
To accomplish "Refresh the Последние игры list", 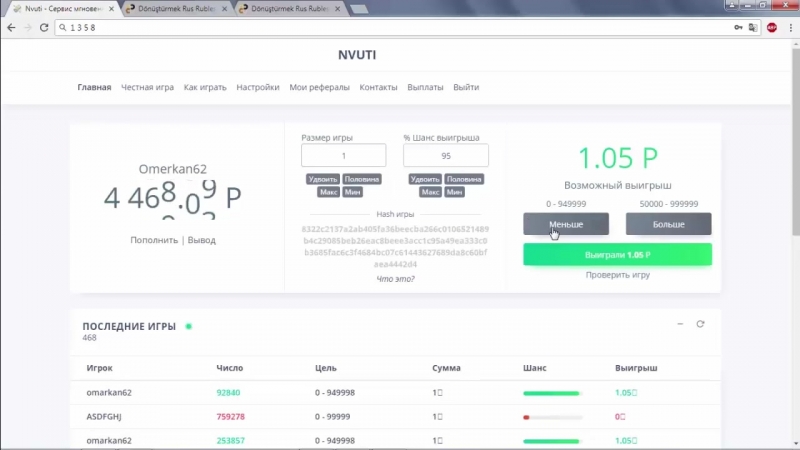I will click(700, 324).
